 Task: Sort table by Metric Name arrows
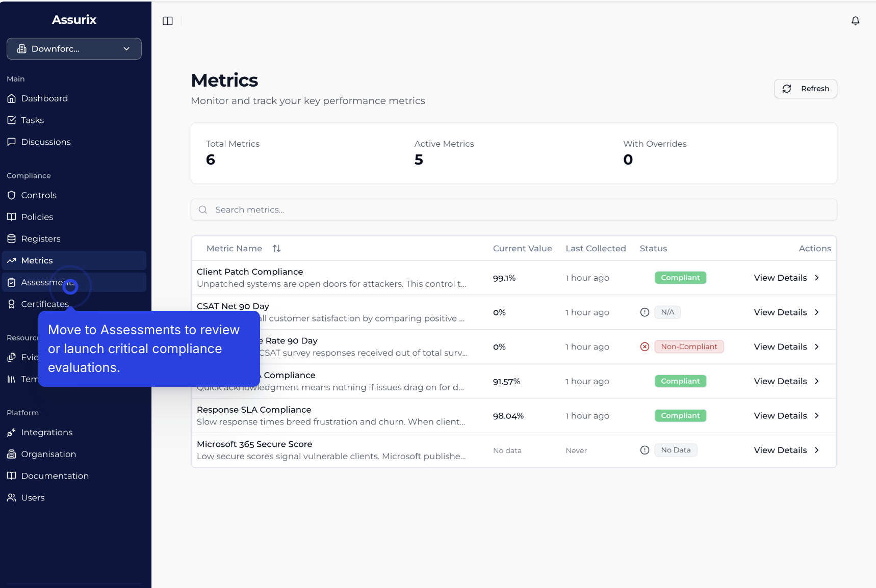(276, 249)
